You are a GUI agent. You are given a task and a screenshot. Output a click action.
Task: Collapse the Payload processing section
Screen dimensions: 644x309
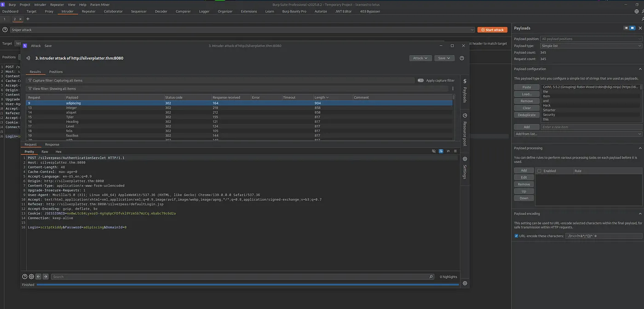point(640,148)
